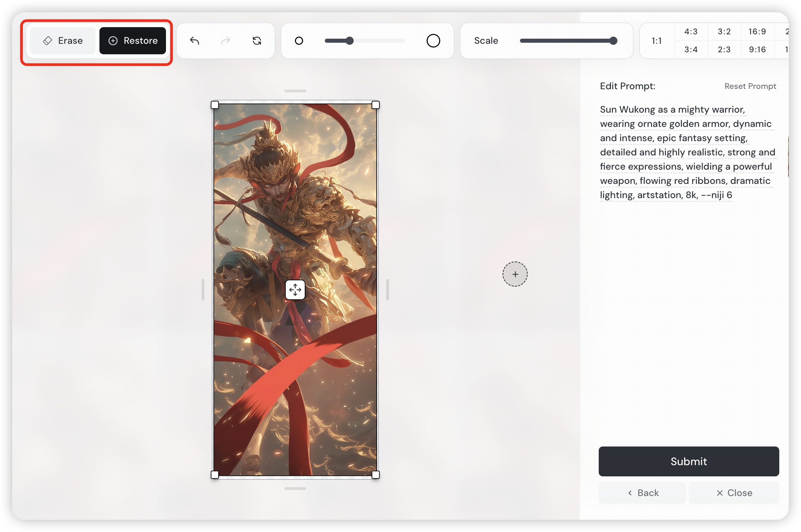Pick the large brush size circle
Image resolution: width=801 pixels, height=532 pixels.
[433, 41]
